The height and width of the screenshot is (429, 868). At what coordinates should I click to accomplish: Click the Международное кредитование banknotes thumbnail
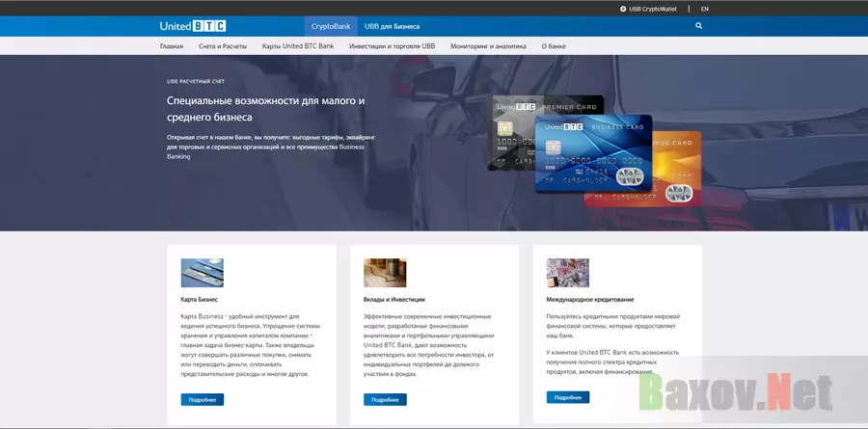pos(567,273)
